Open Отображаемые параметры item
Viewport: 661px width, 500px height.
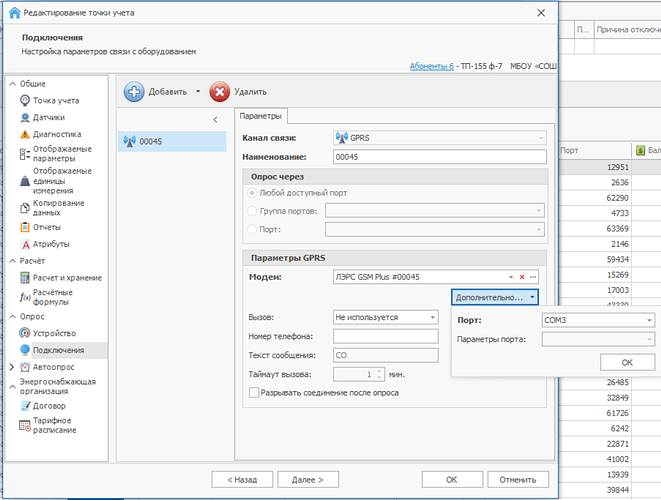coord(56,153)
